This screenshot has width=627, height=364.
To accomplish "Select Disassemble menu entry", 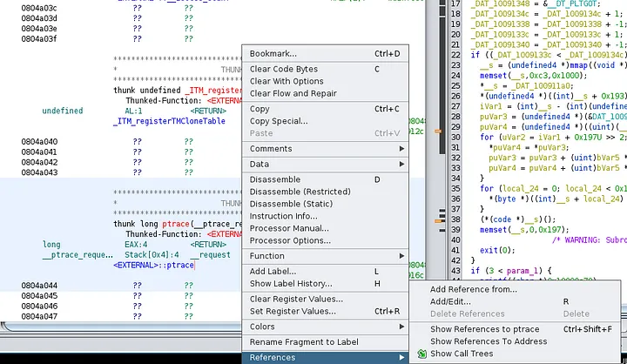I will pyautogui.click(x=325, y=179).
